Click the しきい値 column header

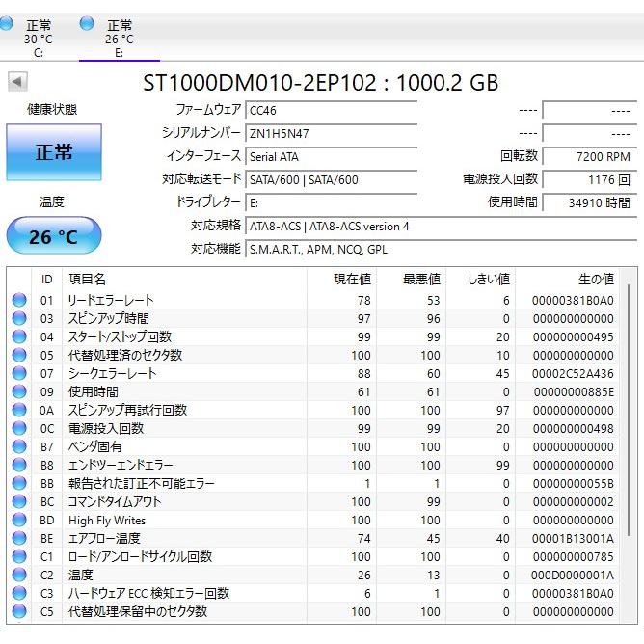pyautogui.click(x=480, y=280)
